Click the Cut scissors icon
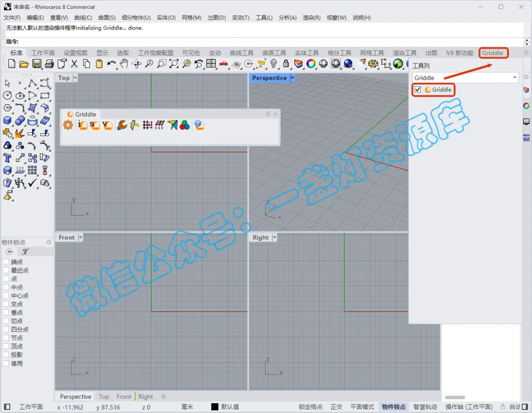 pyautogui.click(x=74, y=64)
